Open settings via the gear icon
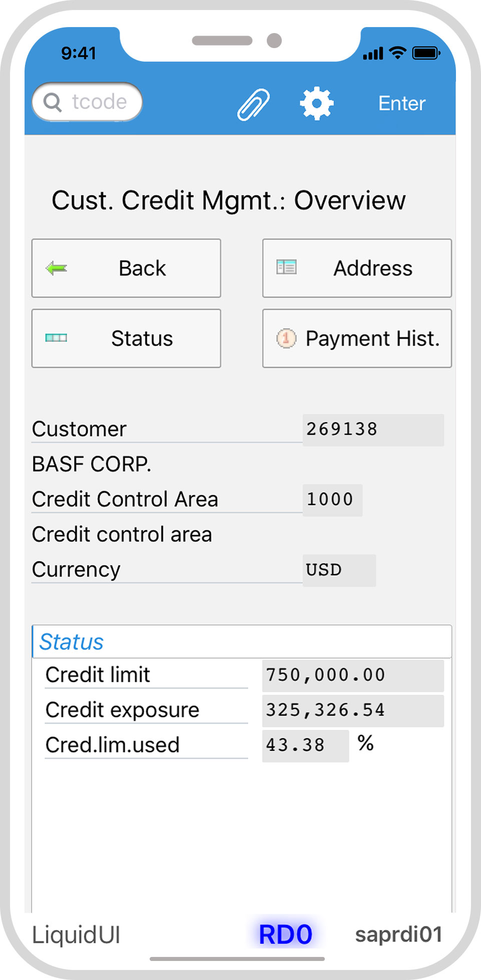481x980 pixels. 316,104
